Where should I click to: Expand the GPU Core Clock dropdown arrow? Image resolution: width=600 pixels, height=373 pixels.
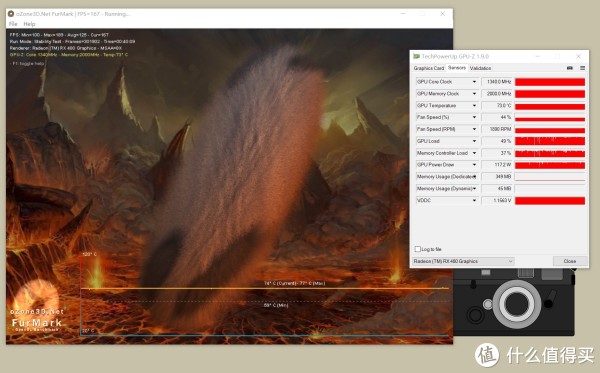474,82
